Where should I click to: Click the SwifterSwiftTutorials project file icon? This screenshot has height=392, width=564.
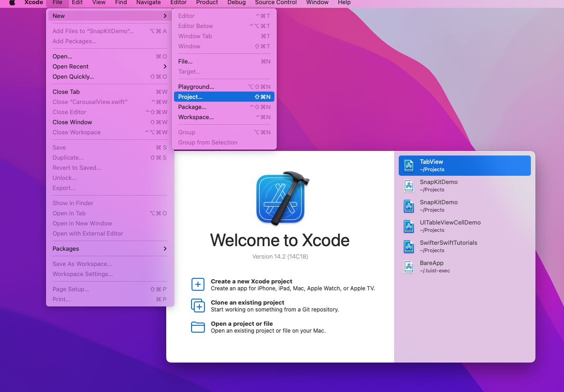[x=409, y=246]
